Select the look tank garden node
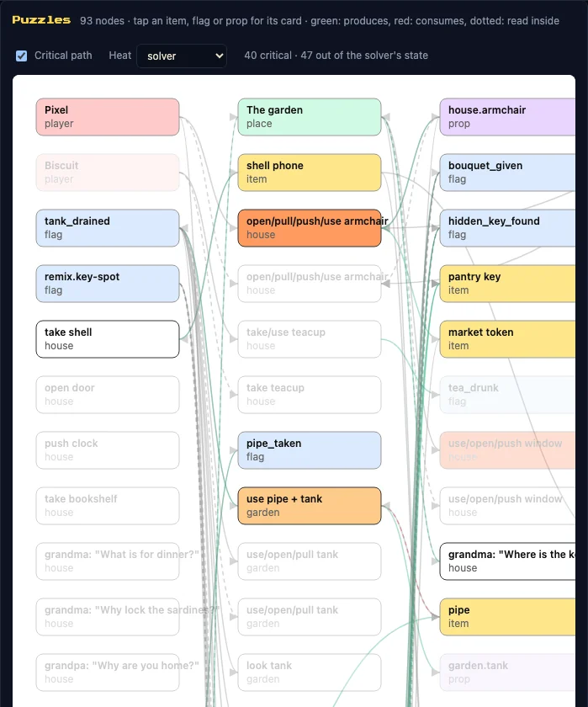 [x=310, y=672]
